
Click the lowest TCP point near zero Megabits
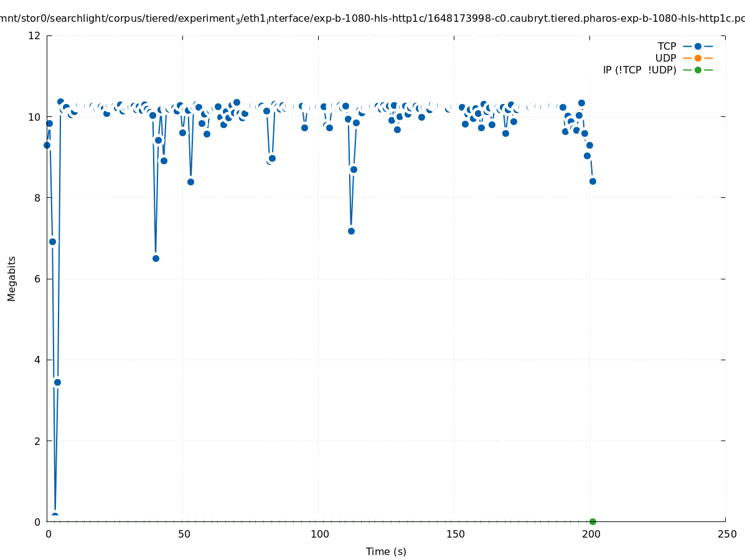tap(55, 516)
